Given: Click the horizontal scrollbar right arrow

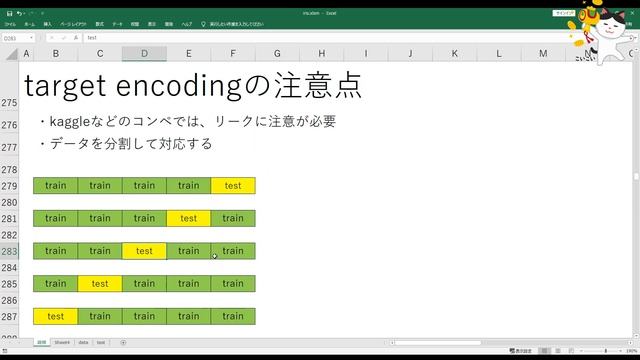Looking at the screenshot, I should 630,343.
